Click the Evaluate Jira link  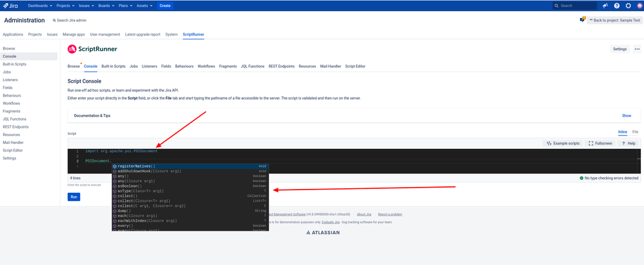pyautogui.click(x=331, y=222)
